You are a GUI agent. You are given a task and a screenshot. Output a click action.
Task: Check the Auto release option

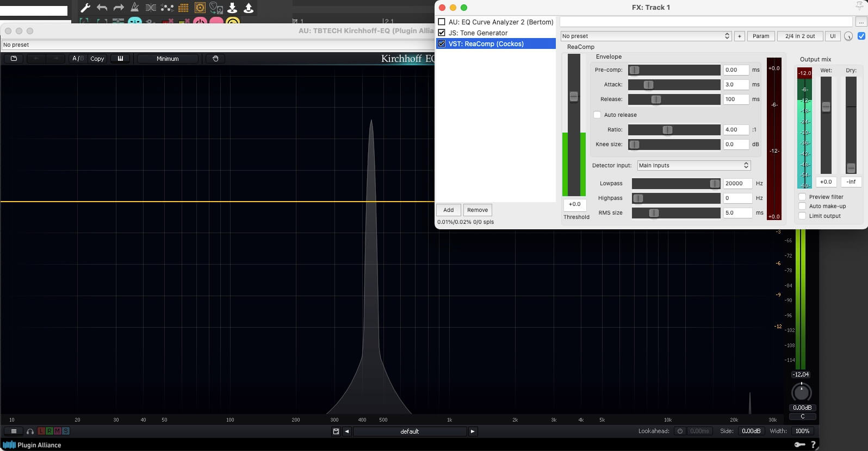click(597, 115)
